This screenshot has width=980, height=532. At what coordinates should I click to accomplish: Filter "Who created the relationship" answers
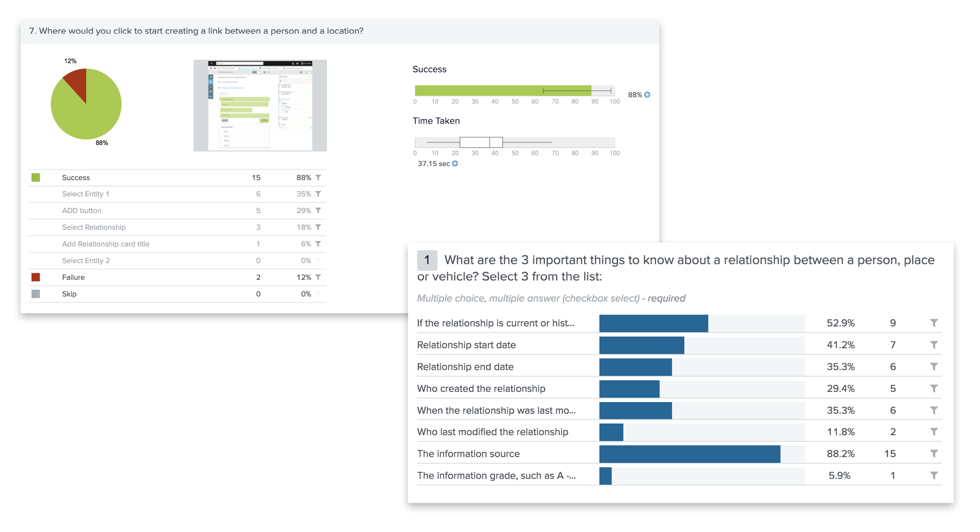(934, 388)
